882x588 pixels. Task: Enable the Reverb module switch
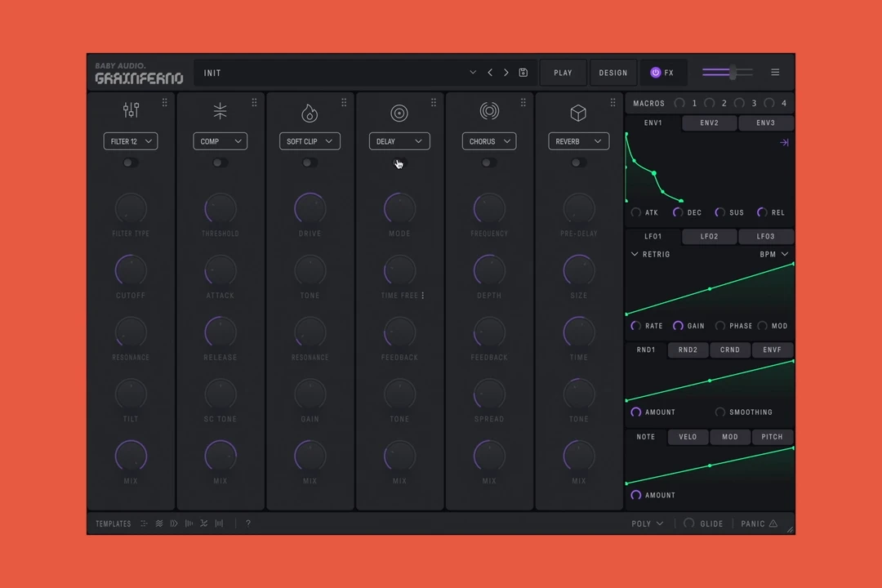point(578,163)
